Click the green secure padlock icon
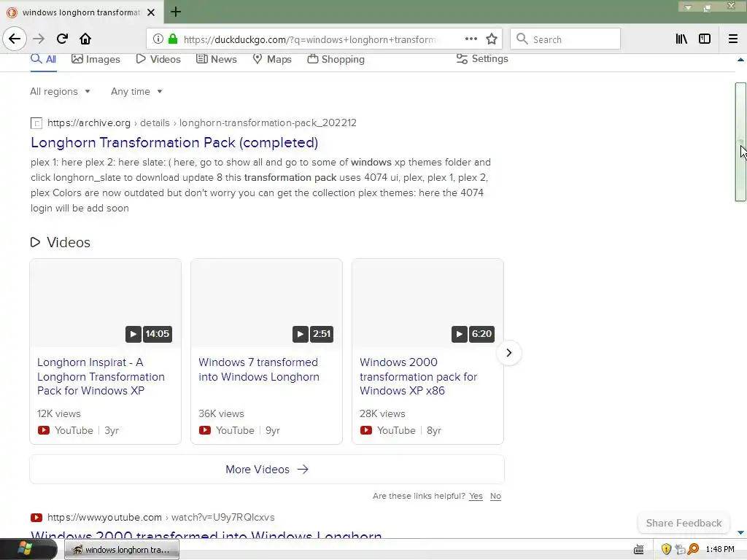747x560 pixels. click(173, 39)
